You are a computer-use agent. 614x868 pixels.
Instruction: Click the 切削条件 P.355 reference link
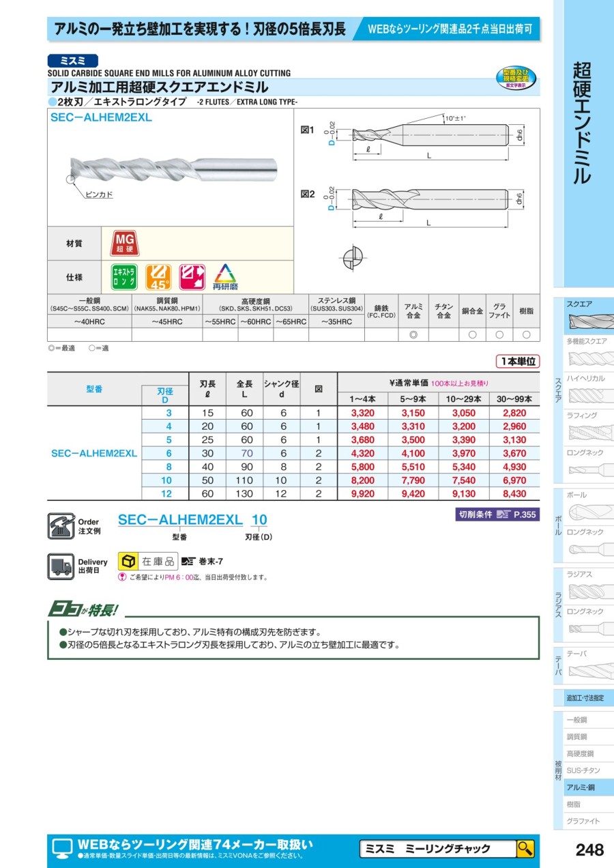click(x=497, y=515)
